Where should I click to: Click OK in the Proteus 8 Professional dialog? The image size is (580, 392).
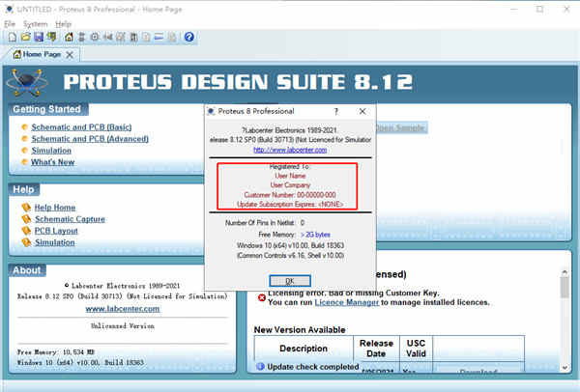[290, 281]
